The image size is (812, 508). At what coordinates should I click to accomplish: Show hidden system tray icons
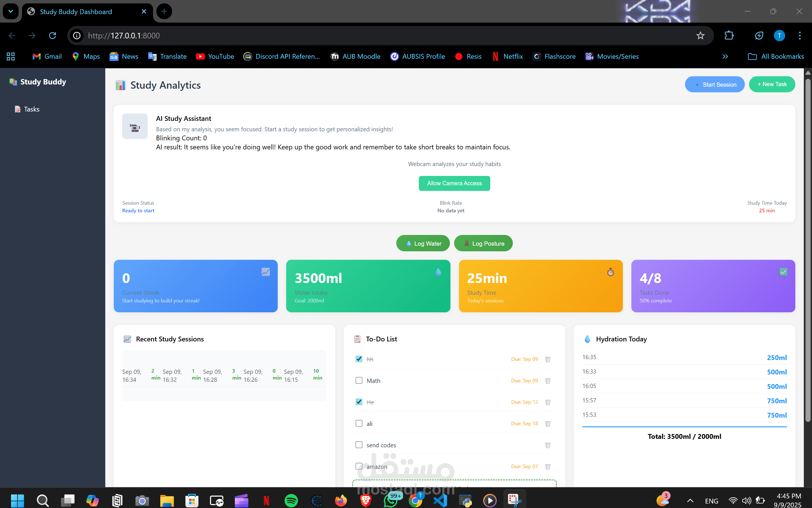tap(690, 501)
